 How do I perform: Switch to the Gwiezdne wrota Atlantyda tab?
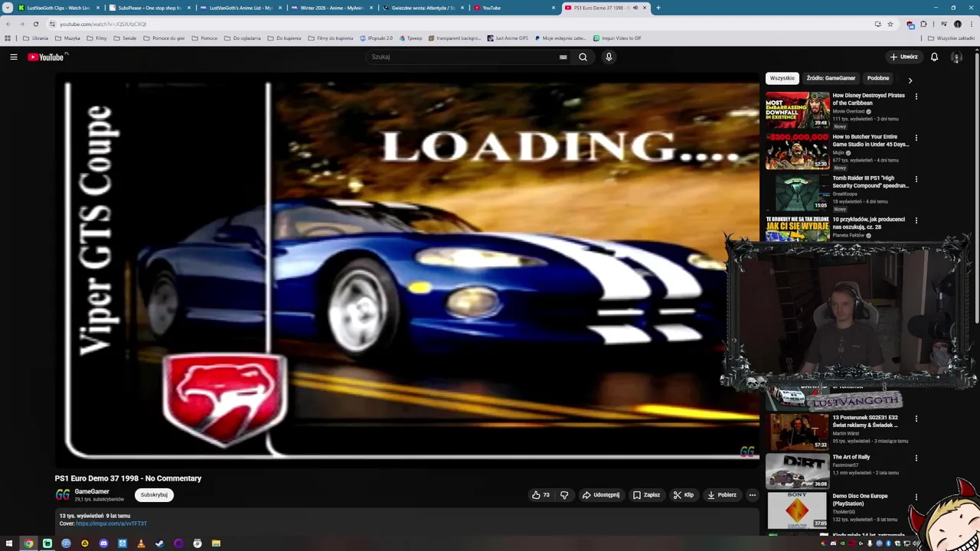[x=423, y=8]
